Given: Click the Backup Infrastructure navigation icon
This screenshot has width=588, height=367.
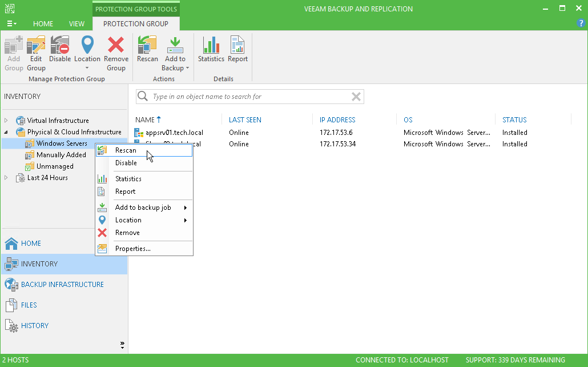Looking at the screenshot, I should point(11,284).
